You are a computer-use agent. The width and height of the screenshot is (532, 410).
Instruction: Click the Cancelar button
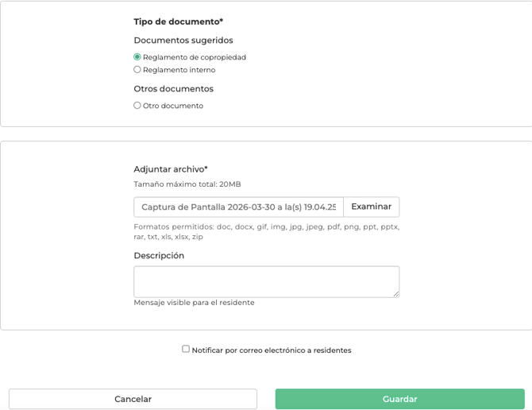pyautogui.click(x=133, y=399)
